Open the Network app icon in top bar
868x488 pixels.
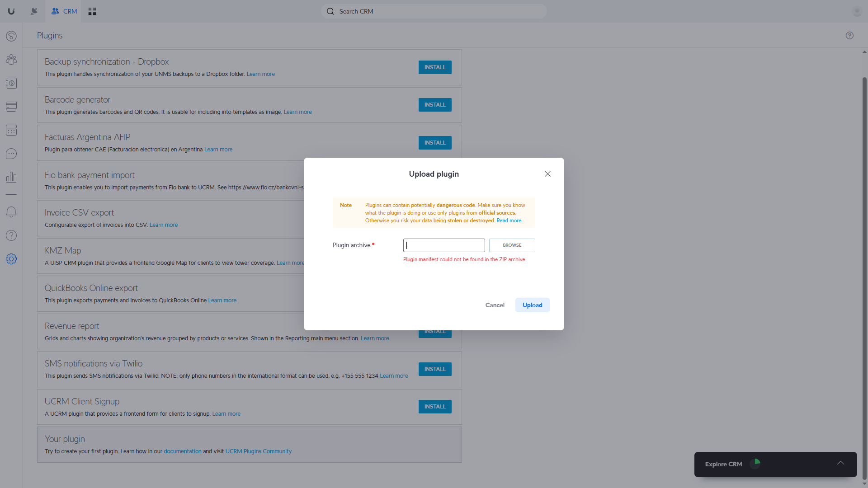point(34,11)
